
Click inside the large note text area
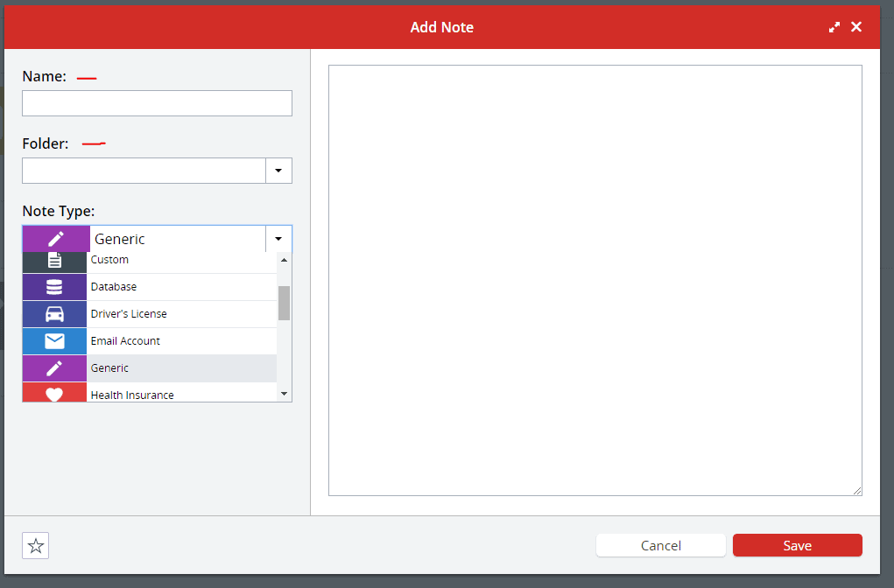[x=595, y=280]
